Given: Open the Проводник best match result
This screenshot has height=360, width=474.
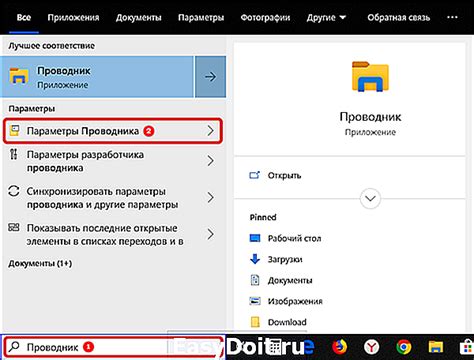Looking at the screenshot, I should (97, 77).
